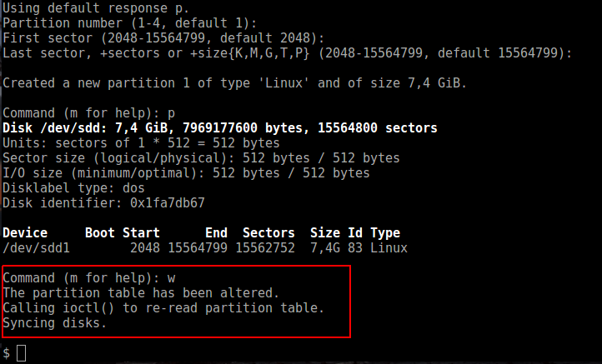The width and height of the screenshot is (602, 364).
Task: Click the "Sectors" column header
Action: 268,233
